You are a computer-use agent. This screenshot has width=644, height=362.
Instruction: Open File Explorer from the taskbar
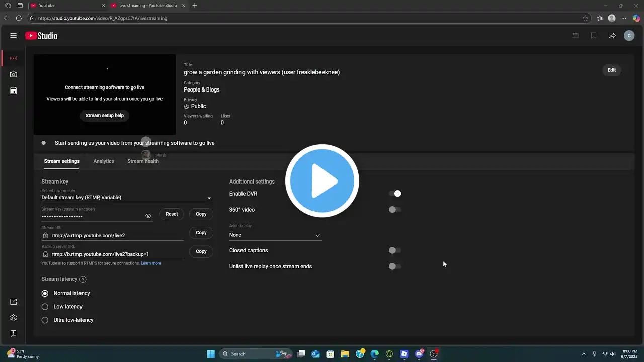(345, 354)
